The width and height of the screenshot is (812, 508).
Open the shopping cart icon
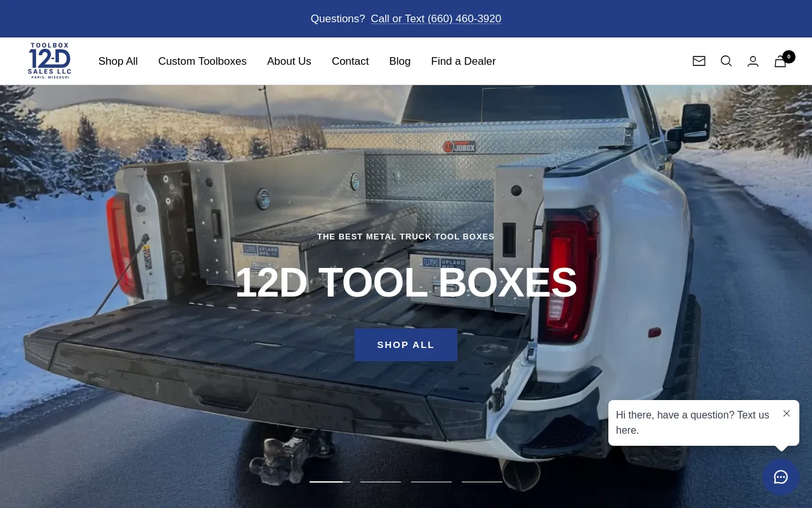pyautogui.click(x=781, y=62)
